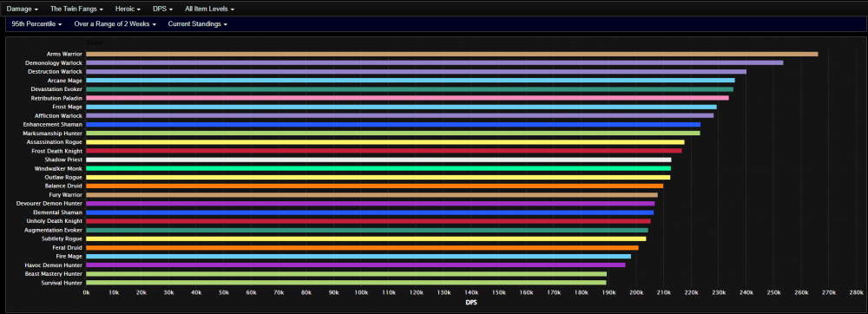Click the Assassination Rogue bar

pyautogui.click(x=385, y=142)
